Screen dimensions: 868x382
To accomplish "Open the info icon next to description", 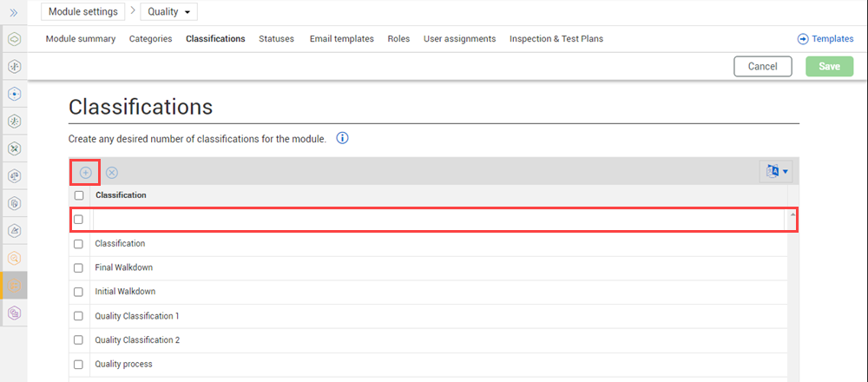I will click(x=342, y=138).
